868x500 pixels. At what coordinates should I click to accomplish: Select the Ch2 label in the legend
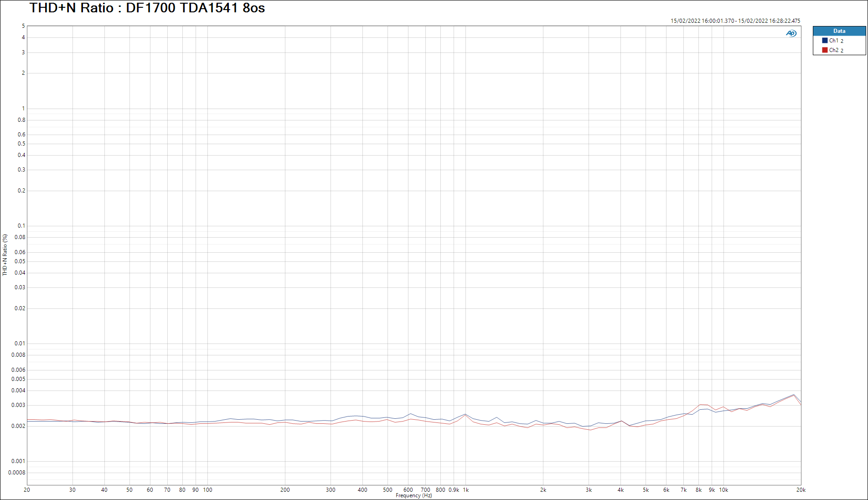point(834,50)
